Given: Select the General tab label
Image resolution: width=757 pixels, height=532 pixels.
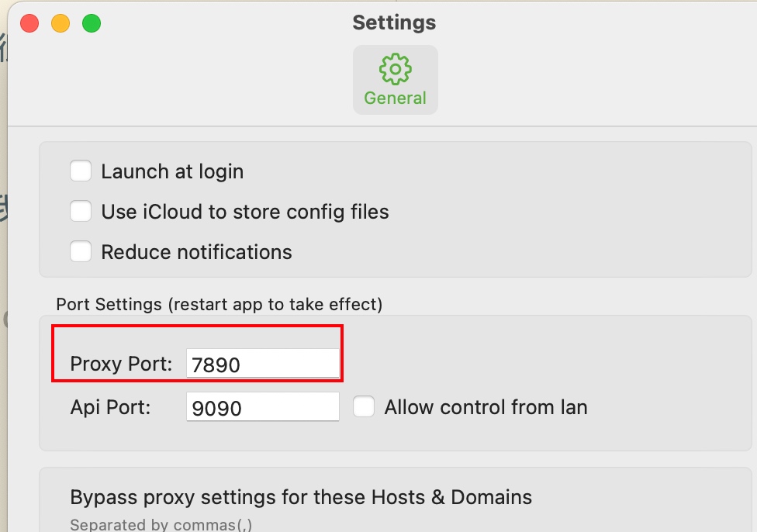Looking at the screenshot, I should [x=395, y=98].
